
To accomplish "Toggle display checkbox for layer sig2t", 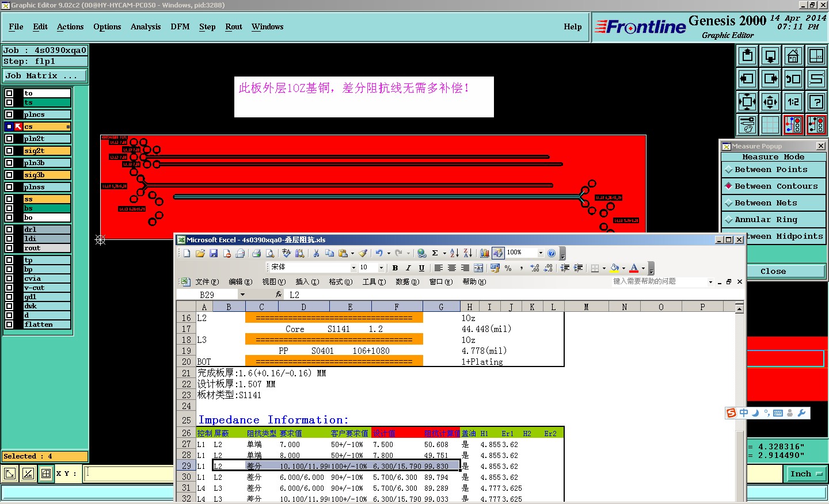I will [x=9, y=151].
